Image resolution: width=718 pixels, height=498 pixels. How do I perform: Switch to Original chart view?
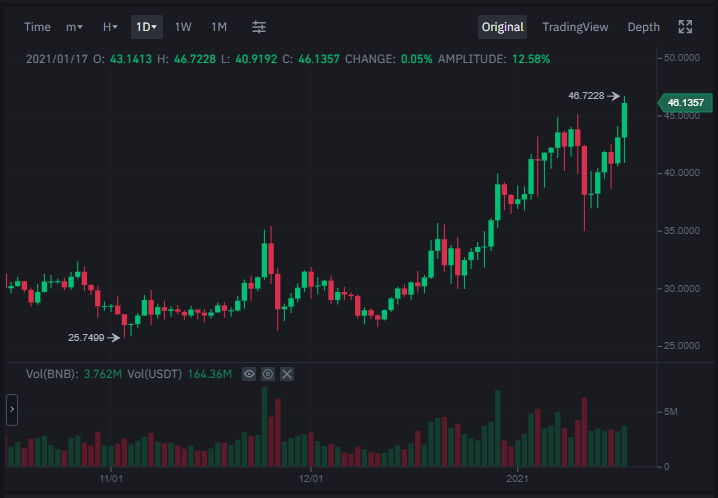coord(502,27)
